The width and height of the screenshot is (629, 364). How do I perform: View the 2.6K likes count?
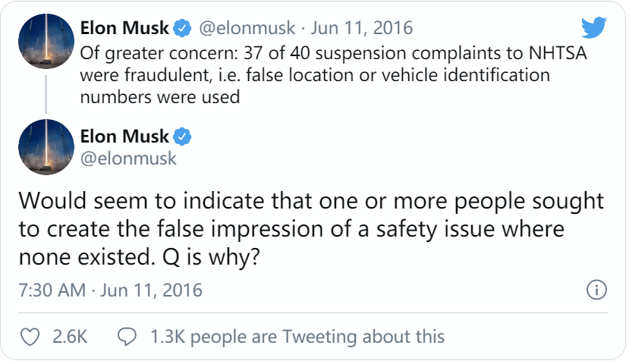tap(70, 337)
